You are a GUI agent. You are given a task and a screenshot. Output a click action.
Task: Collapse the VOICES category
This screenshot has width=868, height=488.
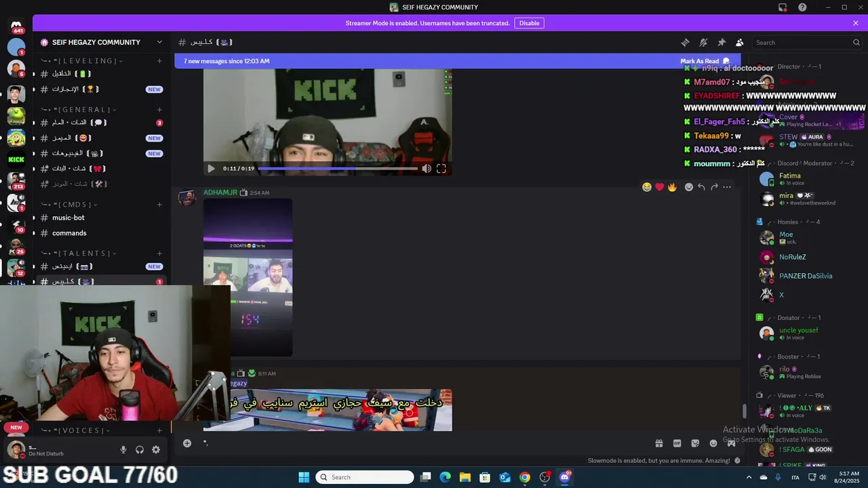pos(76,430)
